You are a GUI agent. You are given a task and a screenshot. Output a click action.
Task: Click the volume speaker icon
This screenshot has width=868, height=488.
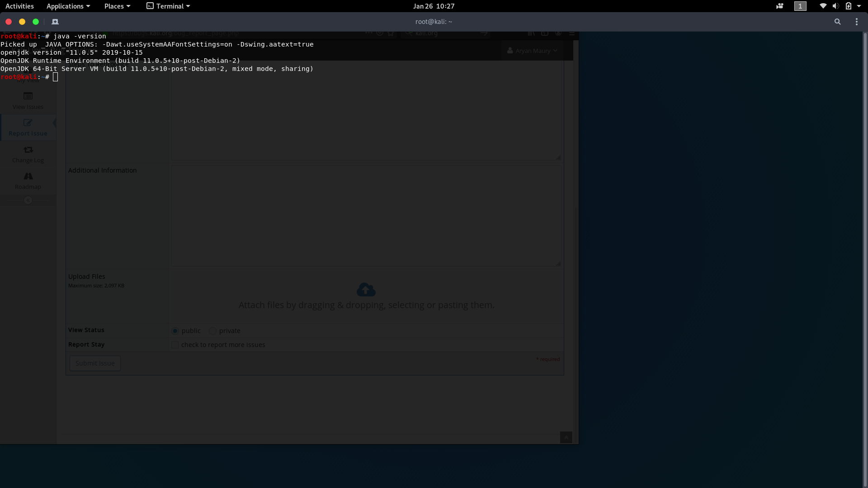pyautogui.click(x=835, y=6)
